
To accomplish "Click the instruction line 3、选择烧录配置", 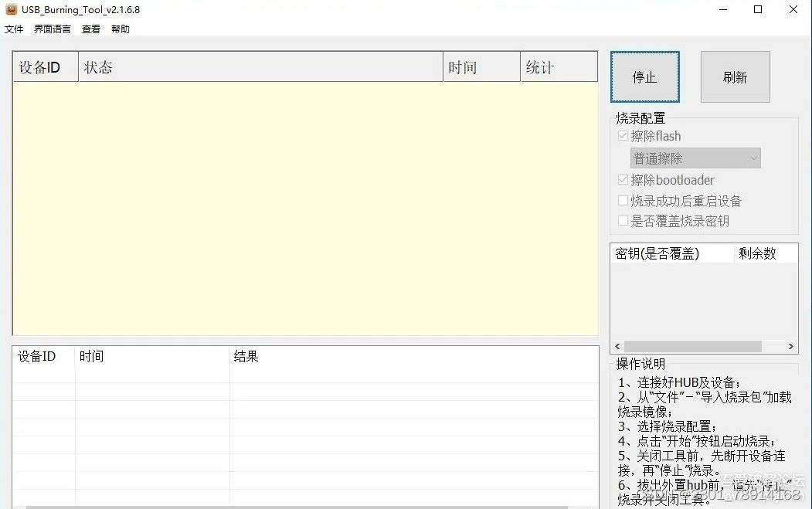I will point(667,426).
